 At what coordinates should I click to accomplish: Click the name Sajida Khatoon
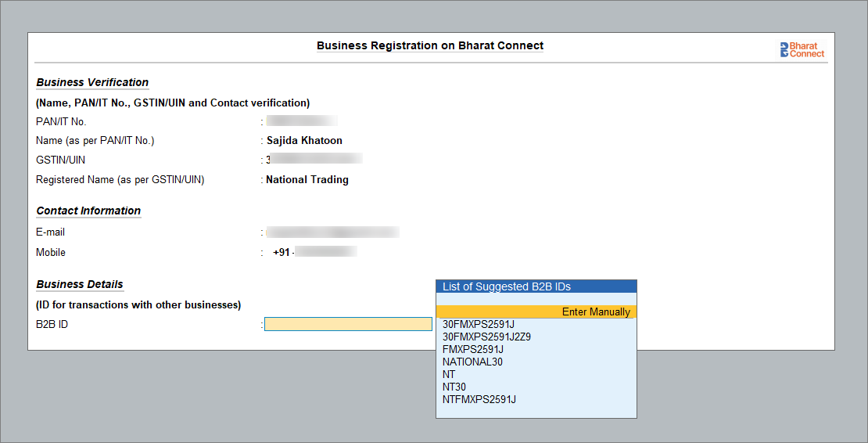tap(304, 141)
